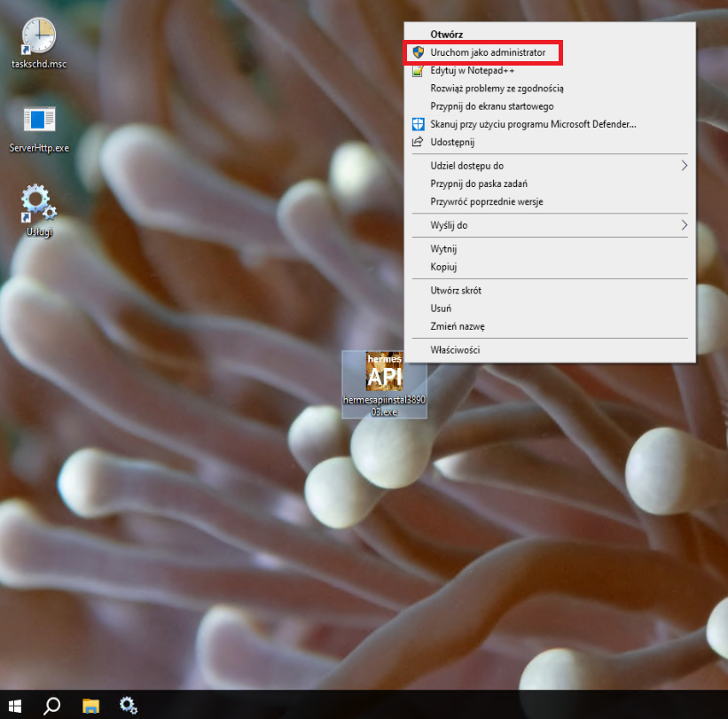Choose Rozwiąż problemy ze zgodnością
The image size is (728, 719).
(x=497, y=89)
